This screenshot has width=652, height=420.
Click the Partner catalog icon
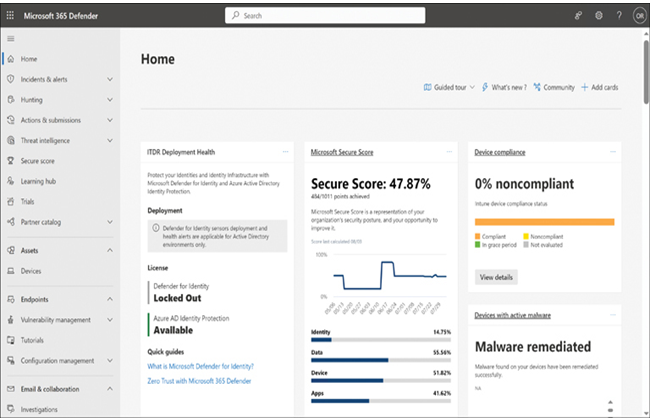(x=11, y=222)
